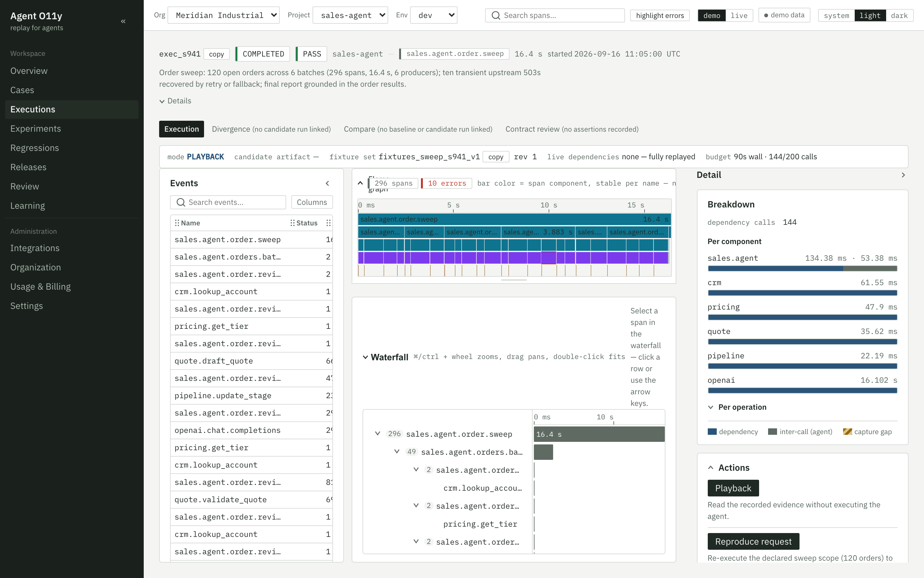Click the openai breakdown bar
924x578 pixels.
(802, 391)
